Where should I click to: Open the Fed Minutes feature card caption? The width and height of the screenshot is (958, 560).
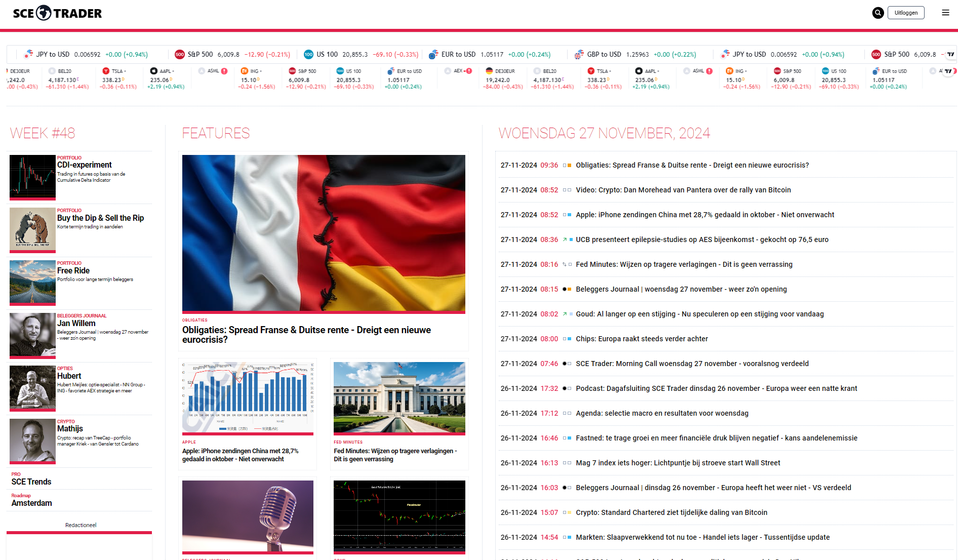coord(395,455)
